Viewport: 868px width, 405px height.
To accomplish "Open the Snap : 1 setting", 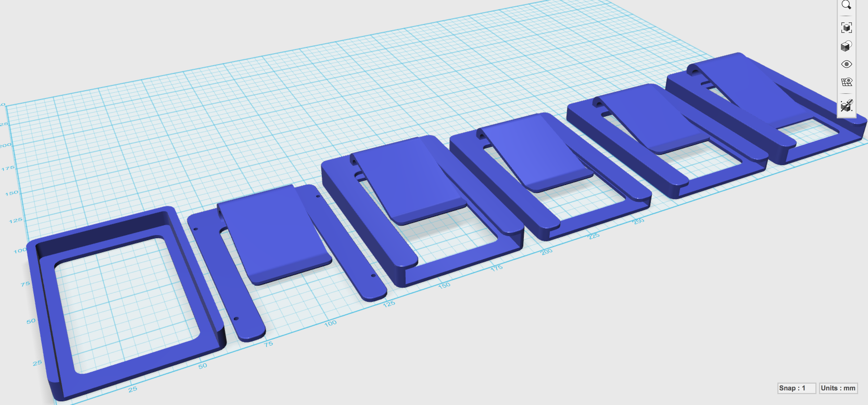I will pos(797,388).
